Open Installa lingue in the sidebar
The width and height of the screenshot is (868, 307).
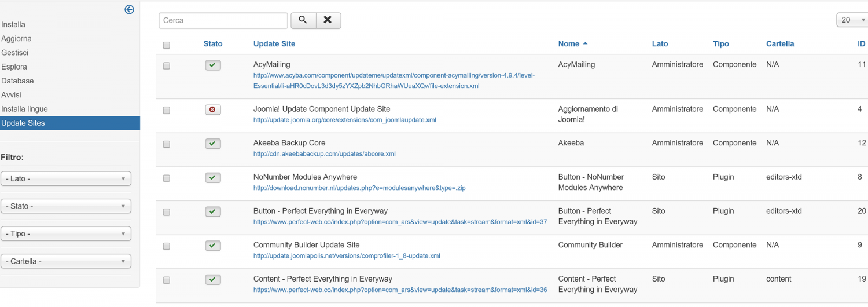point(24,109)
